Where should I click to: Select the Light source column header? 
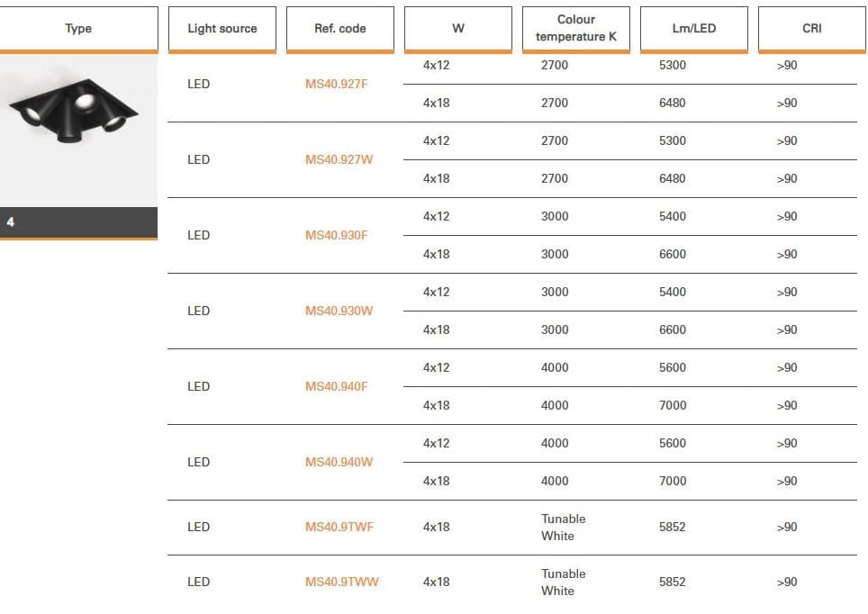[222, 29]
